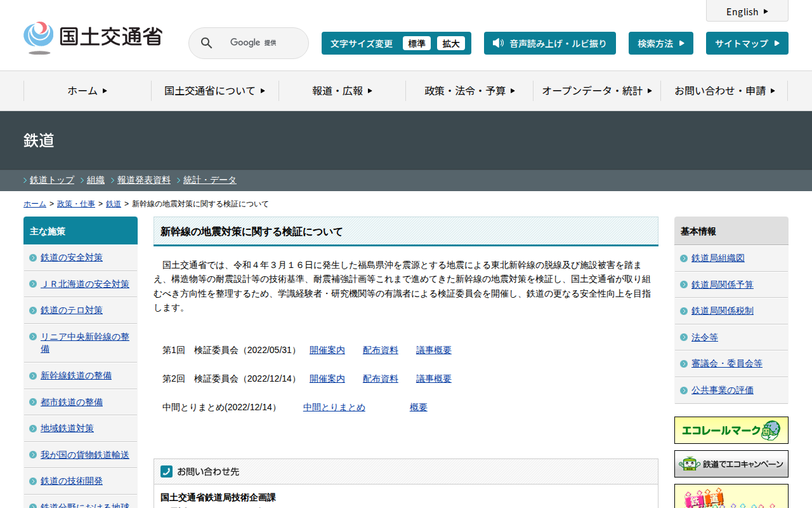The height and width of the screenshot is (508, 812).
Task: Click the bullet icon beside 鉄道の安全対策
Action: tap(33, 258)
